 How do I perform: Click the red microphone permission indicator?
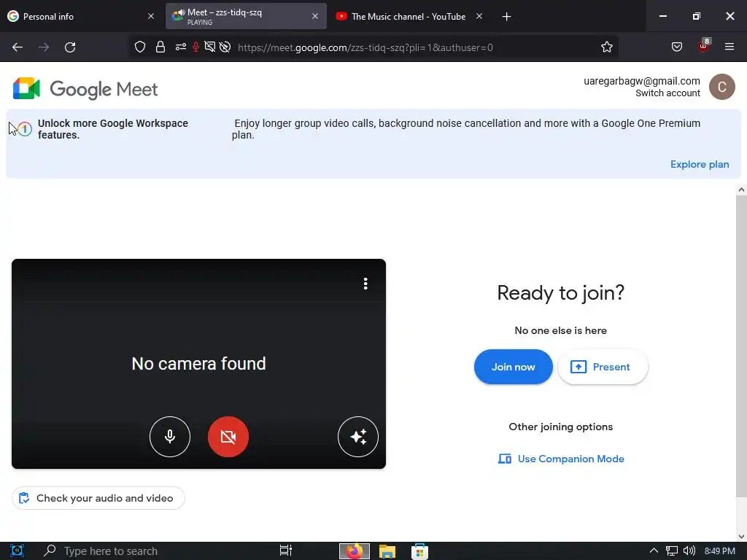click(196, 47)
